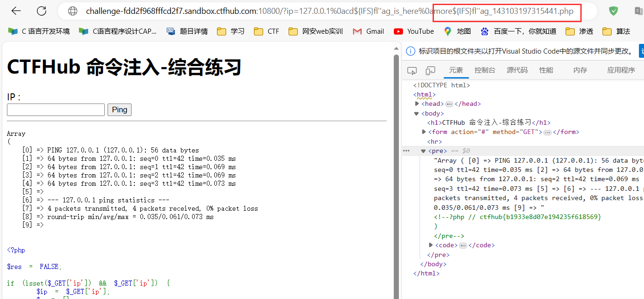The height and width of the screenshot is (299, 644).
Task: Show the form element's collapsed contents ellipsis
Action: pos(548,132)
